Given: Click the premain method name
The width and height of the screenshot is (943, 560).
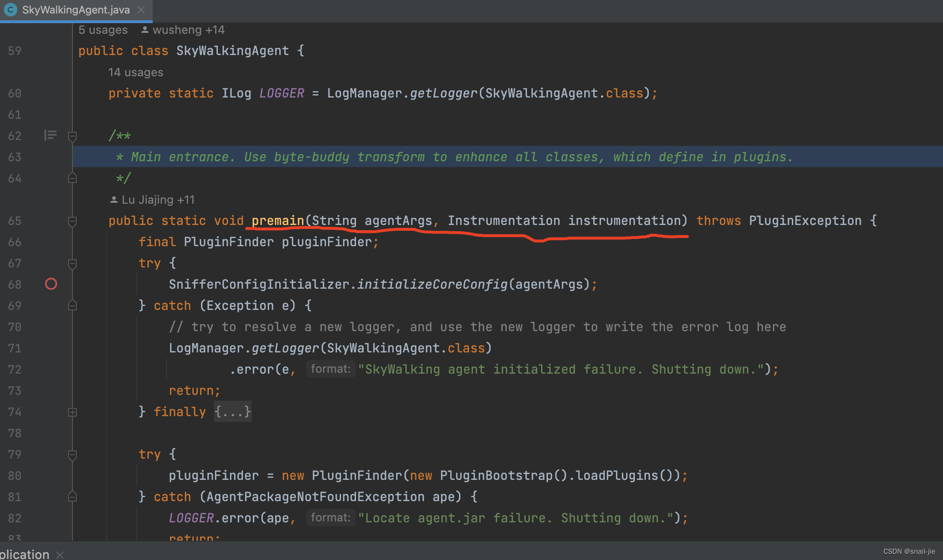Looking at the screenshot, I should point(278,221).
